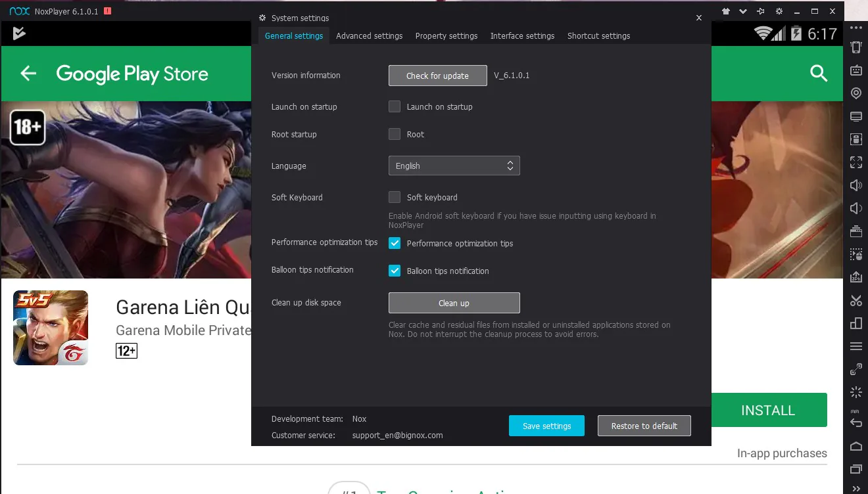
Task: Click the shake-device icon in Nox sidebar
Action: (856, 47)
